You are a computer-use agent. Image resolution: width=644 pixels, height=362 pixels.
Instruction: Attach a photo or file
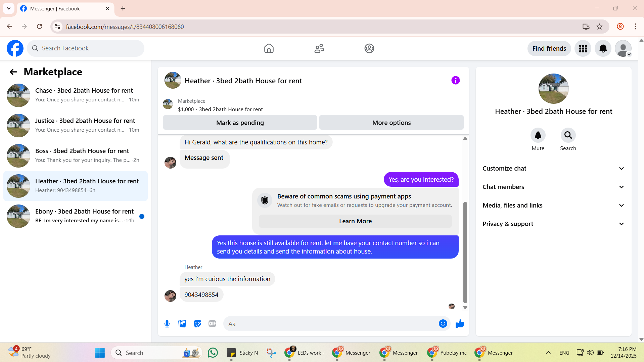[x=182, y=324]
